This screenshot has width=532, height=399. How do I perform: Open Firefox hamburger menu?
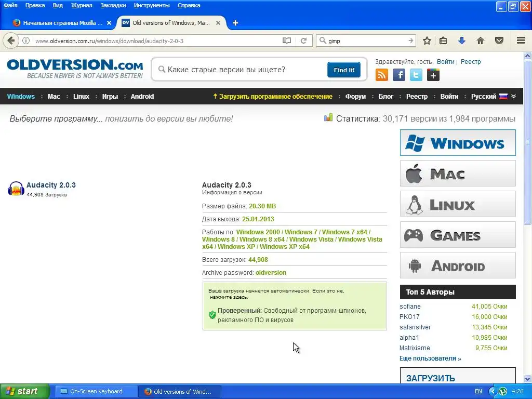521,41
